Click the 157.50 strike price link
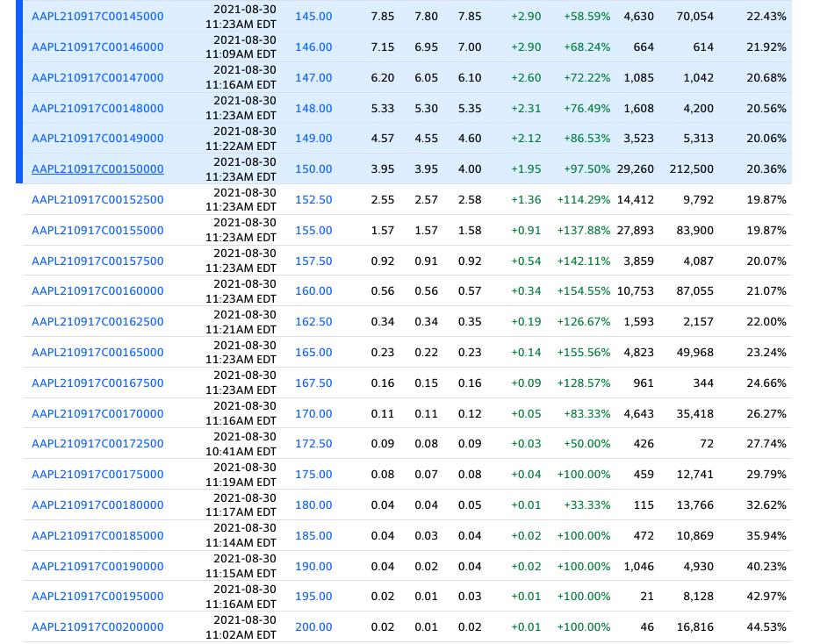 (x=313, y=261)
